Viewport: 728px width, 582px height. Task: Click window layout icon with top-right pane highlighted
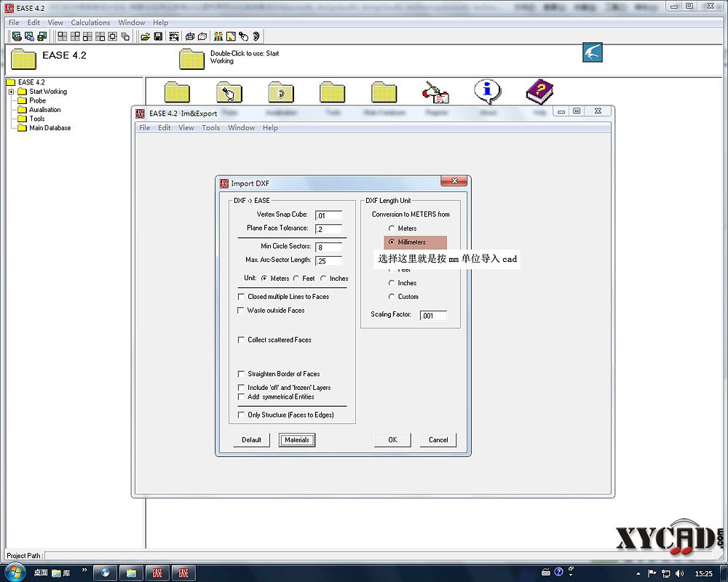(x=75, y=36)
